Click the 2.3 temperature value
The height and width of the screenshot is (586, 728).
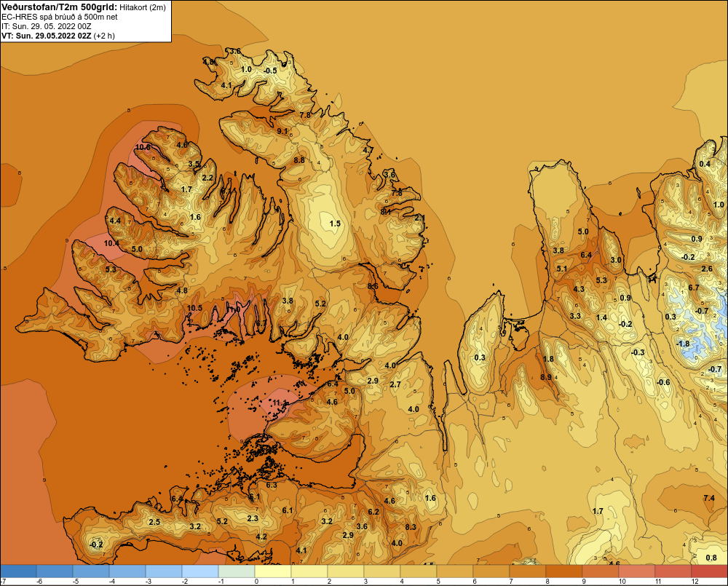tap(253, 518)
